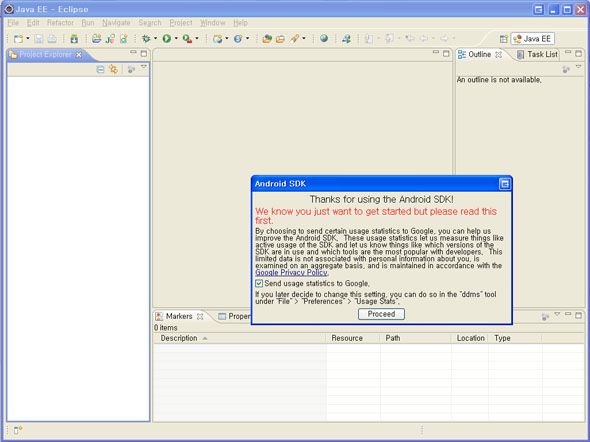Click the New Dynamic Web Project icon
The height and width of the screenshot is (442, 590).
point(217,39)
